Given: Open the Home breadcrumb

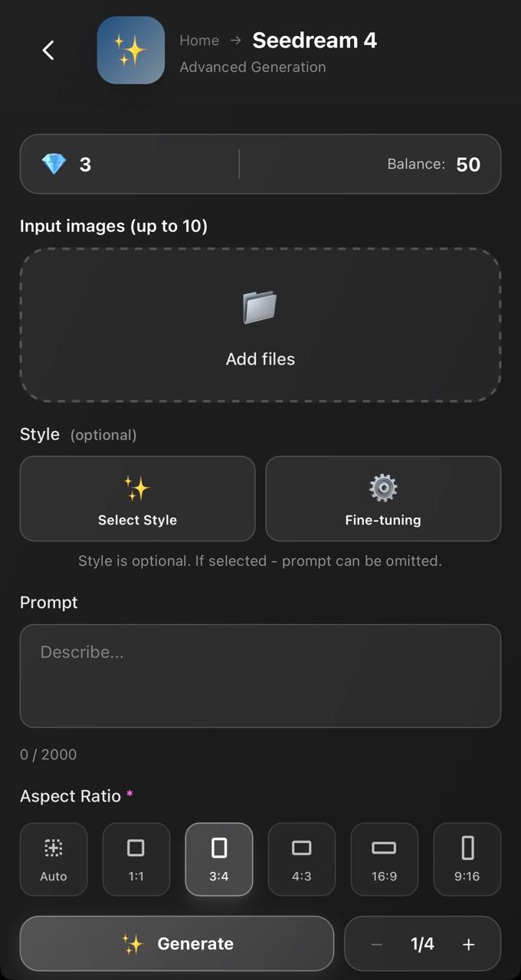Looking at the screenshot, I should [x=199, y=40].
